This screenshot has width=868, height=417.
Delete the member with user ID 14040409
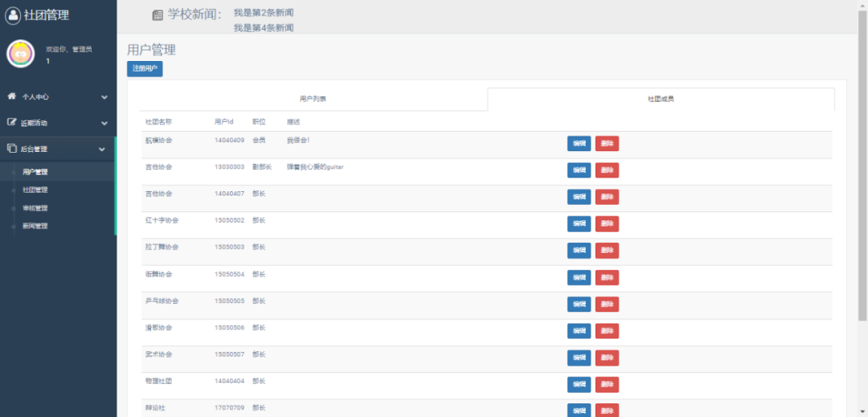point(608,144)
